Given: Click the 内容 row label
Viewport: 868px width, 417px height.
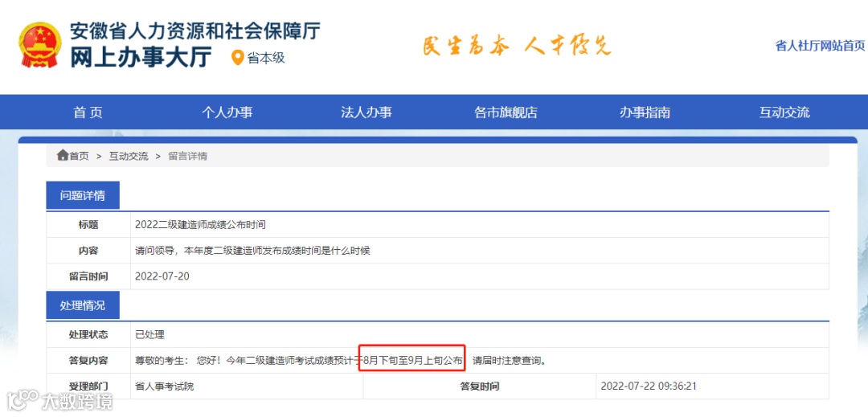Looking at the screenshot, I should coord(88,251).
